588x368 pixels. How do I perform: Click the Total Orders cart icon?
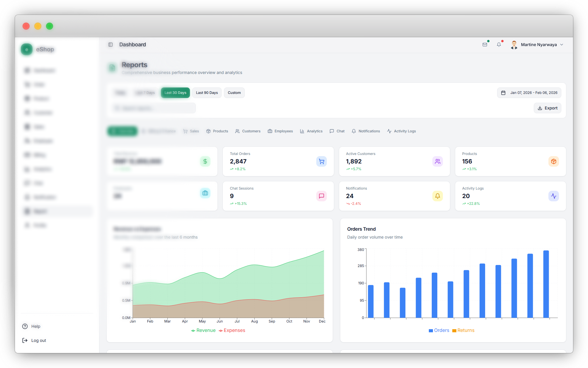(321, 161)
